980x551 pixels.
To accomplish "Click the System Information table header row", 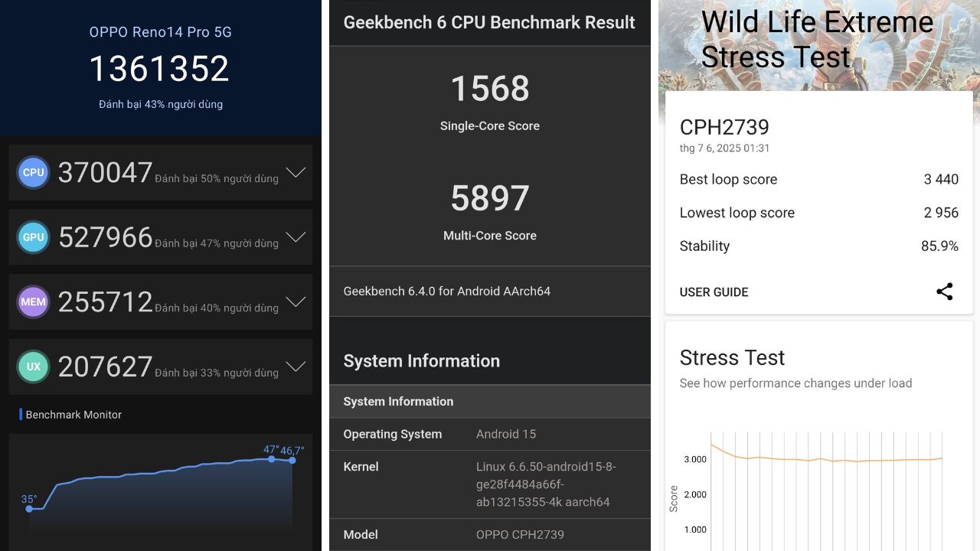I will click(490, 401).
